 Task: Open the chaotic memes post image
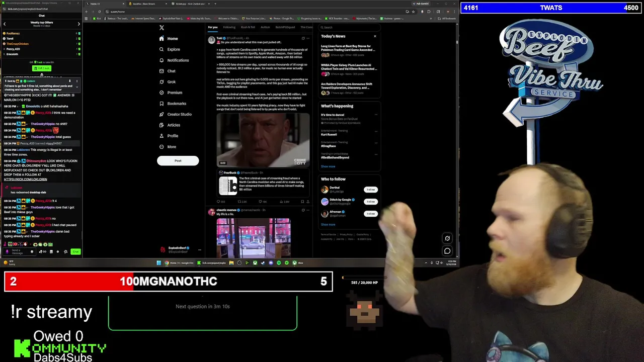[254, 237]
